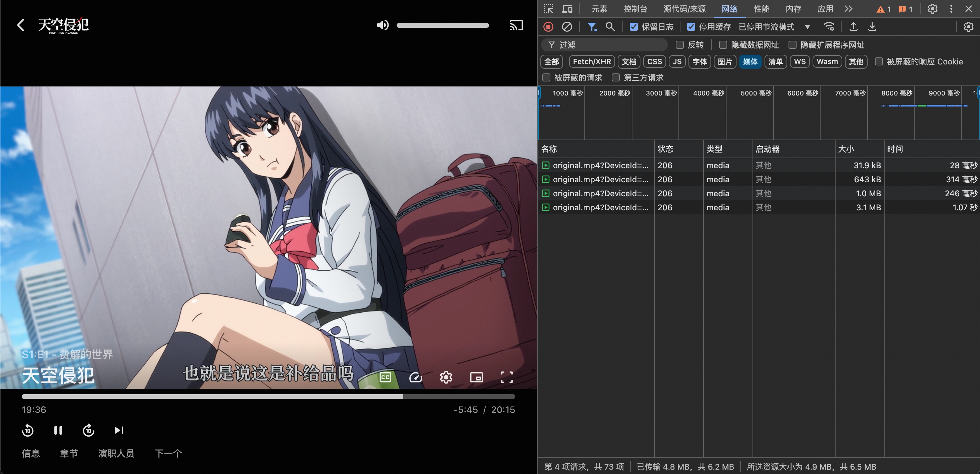Select WS filter type
This screenshot has width=980, height=474.
800,62
